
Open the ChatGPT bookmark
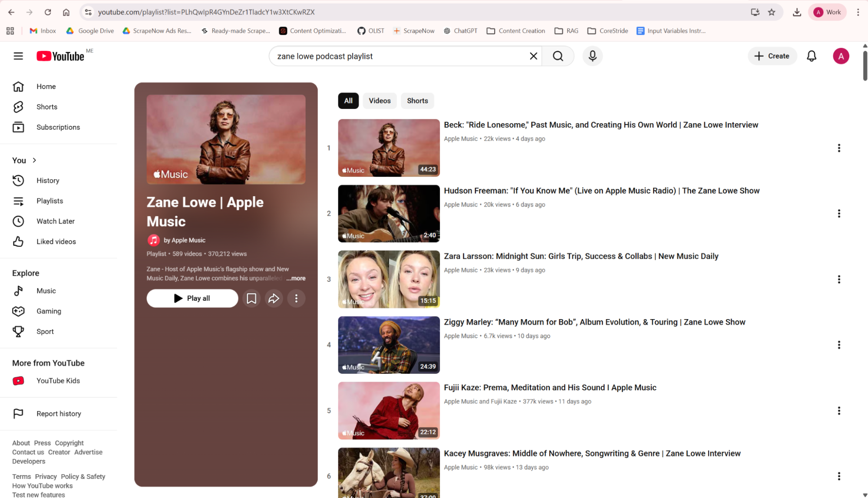tap(460, 31)
